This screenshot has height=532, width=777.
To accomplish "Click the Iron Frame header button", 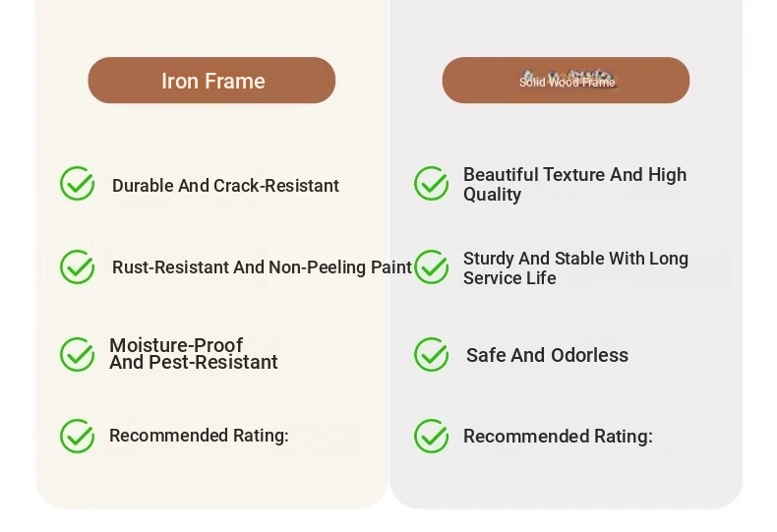I will pos(211,81).
